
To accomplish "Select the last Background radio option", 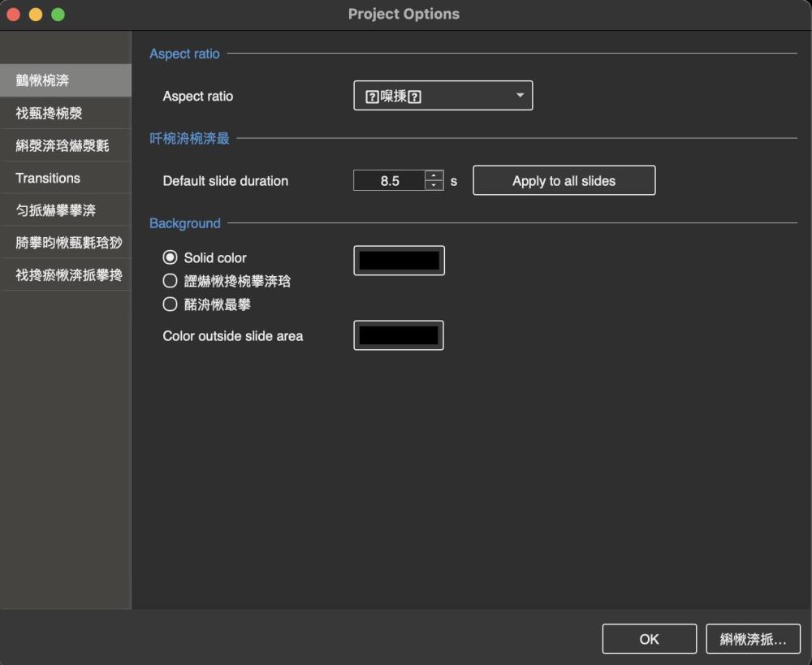I will (x=170, y=304).
